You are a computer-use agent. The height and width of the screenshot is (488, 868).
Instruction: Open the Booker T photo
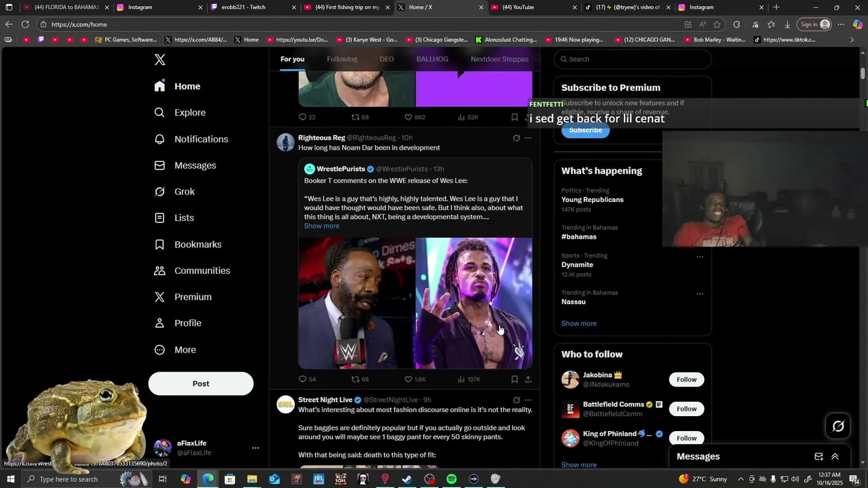click(357, 303)
